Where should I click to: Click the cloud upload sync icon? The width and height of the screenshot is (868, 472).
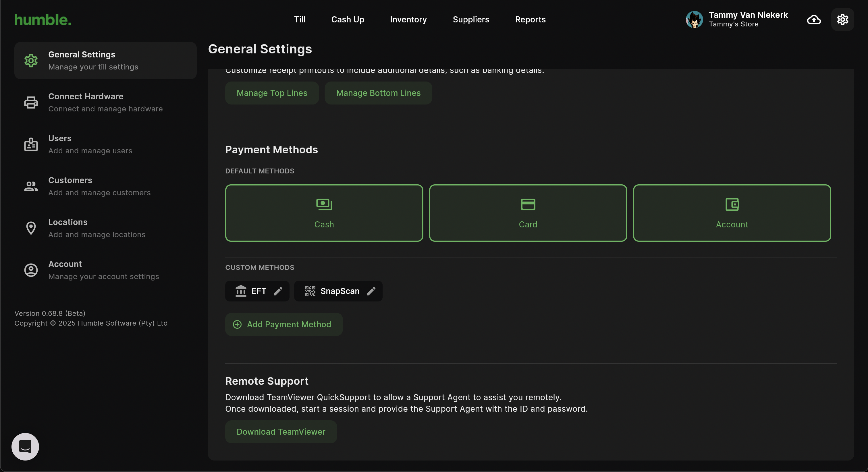click(x=814, y=20)
